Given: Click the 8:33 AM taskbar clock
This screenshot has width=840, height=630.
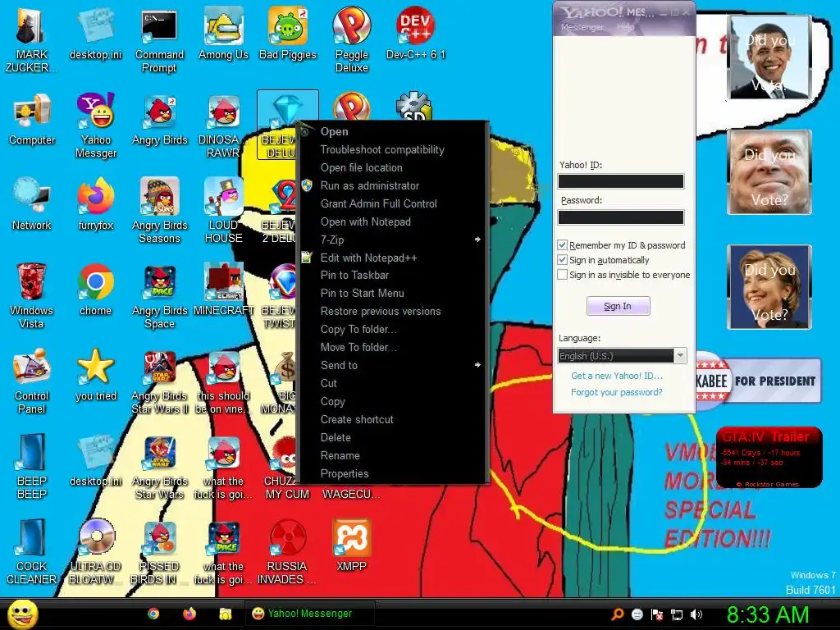Looking at the screenshot, I should 768,614.
